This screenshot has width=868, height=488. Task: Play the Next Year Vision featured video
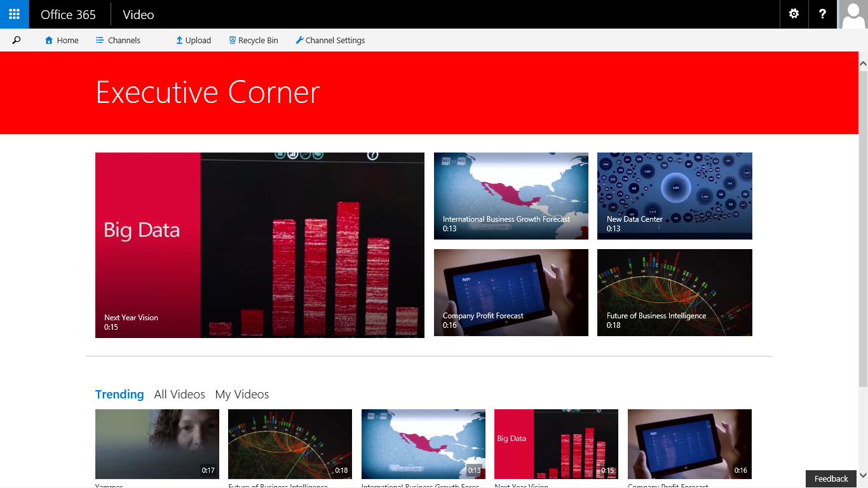tap(259, 245)
